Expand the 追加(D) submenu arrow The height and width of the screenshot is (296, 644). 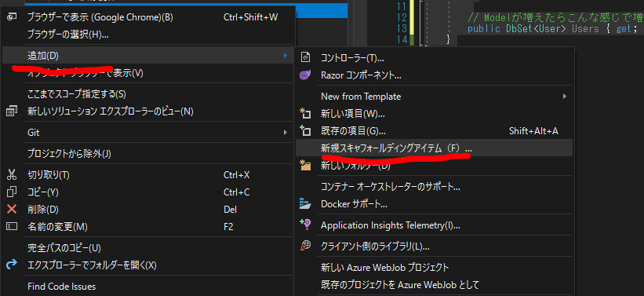click(286, 55)
